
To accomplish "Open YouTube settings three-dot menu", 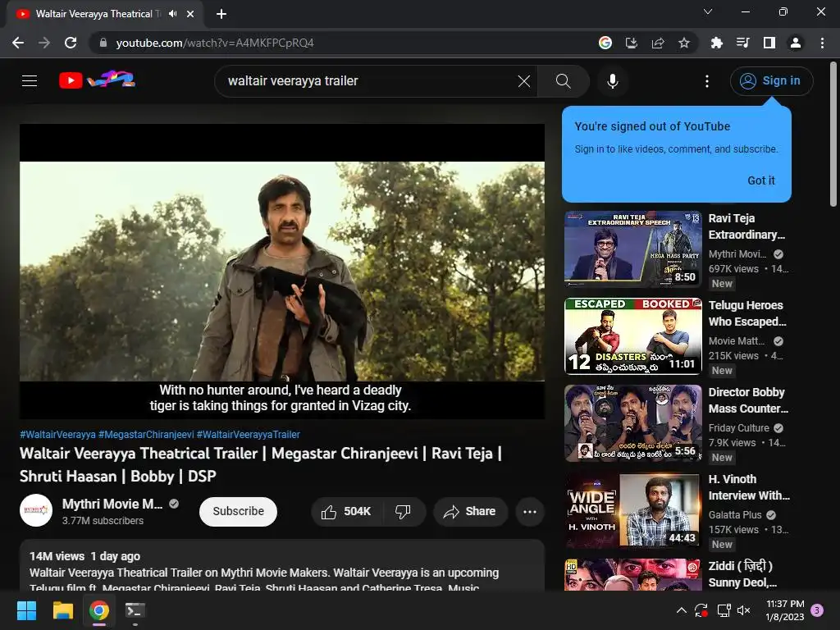I will click(x=707, y=81).
